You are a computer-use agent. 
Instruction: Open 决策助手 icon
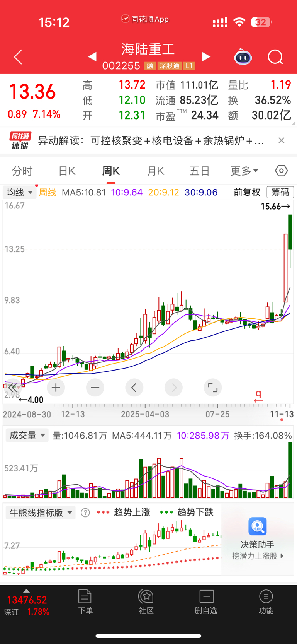pos(258,526)
